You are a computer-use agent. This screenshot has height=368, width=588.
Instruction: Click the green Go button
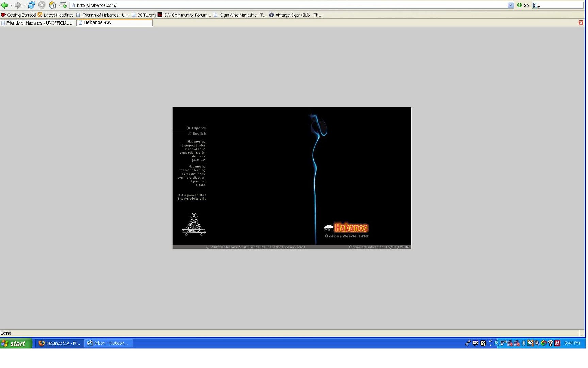click(523, 5)
